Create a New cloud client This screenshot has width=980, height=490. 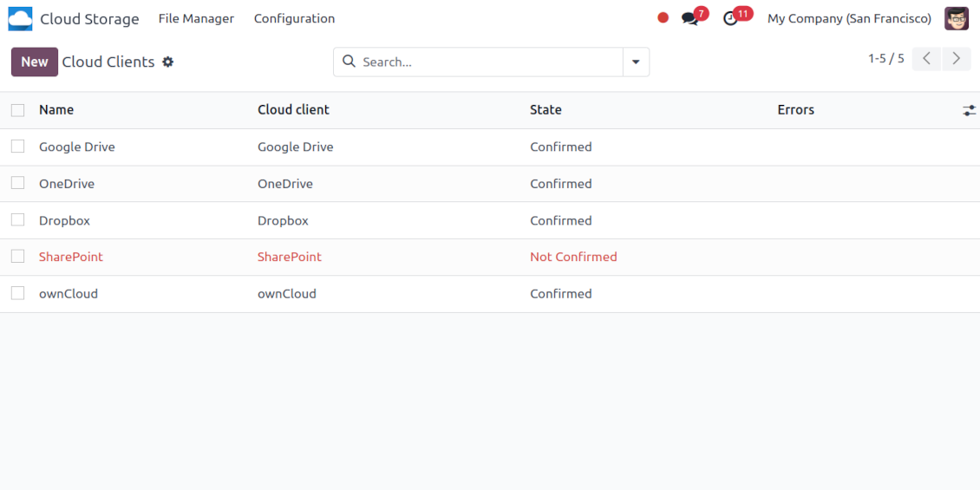click(35, 62)
